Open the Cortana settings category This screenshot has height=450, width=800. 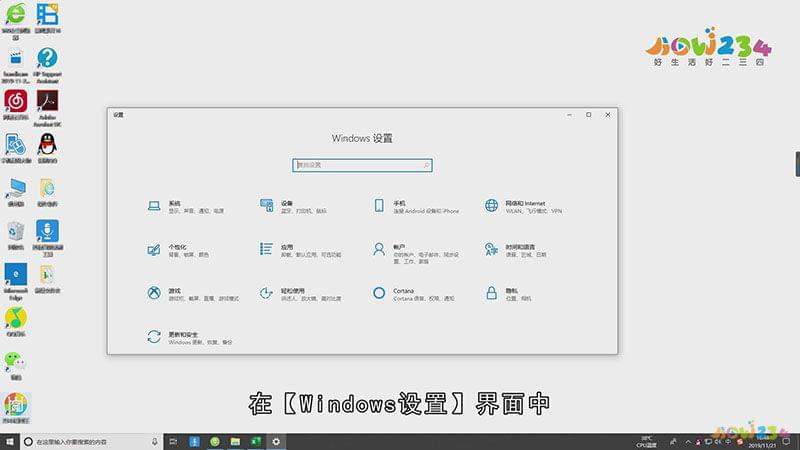(413, 294)
